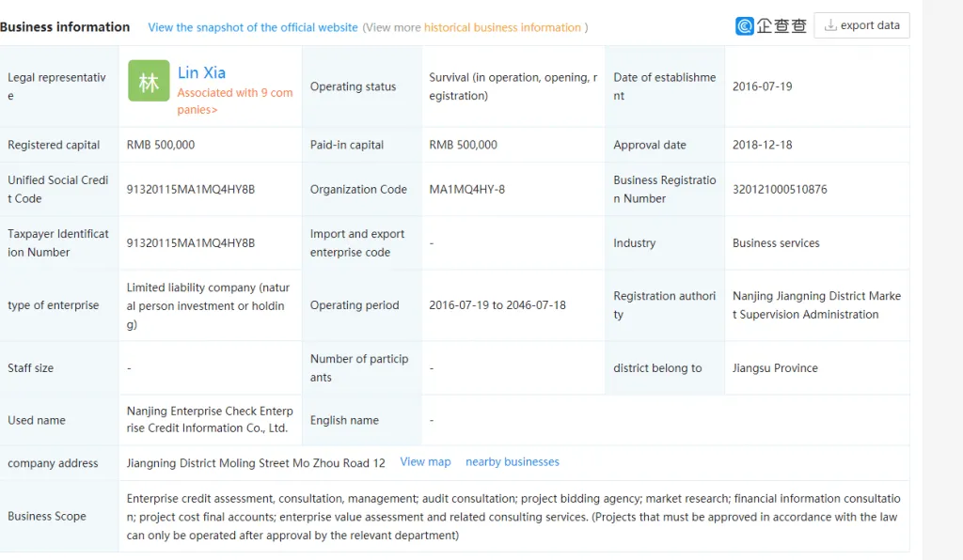Click the Qichacha logo icon
963x560 pixels.
pyautogui.click(x=771, y=25)
